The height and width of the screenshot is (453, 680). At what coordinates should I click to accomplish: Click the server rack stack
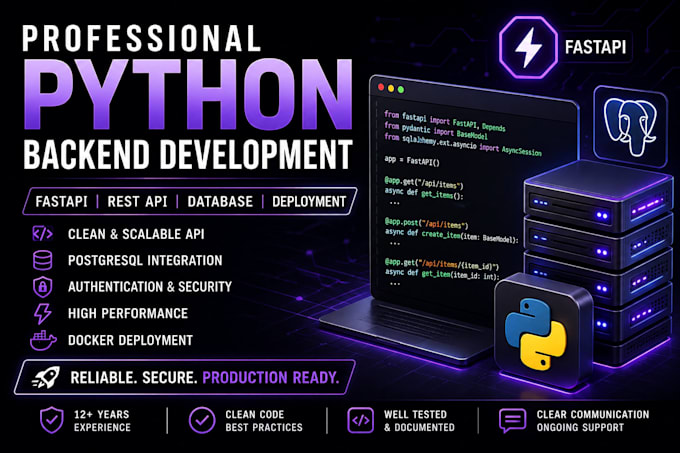coord(598,264)
